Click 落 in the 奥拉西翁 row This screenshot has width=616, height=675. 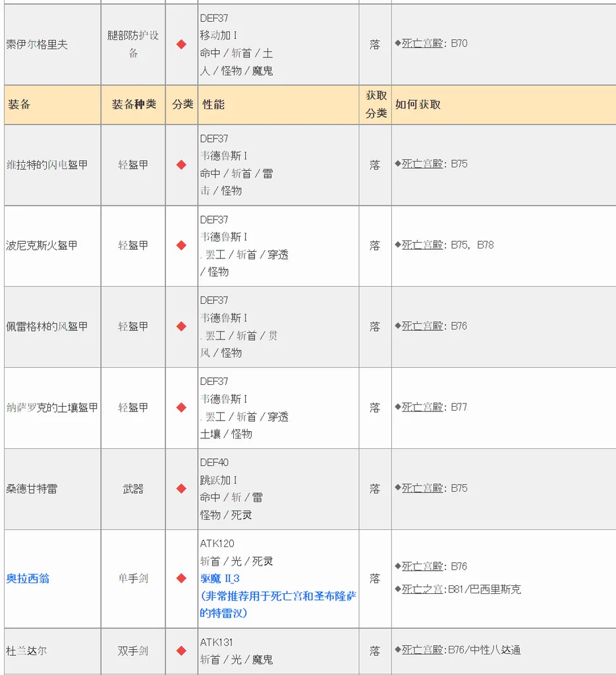click(375, 579)
